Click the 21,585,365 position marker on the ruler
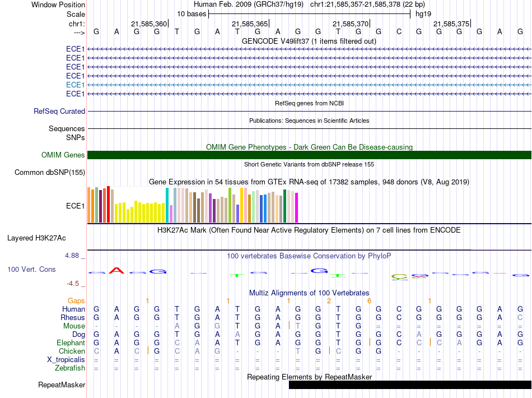Screen dimensions: 532x398 [x=249, y=24]
